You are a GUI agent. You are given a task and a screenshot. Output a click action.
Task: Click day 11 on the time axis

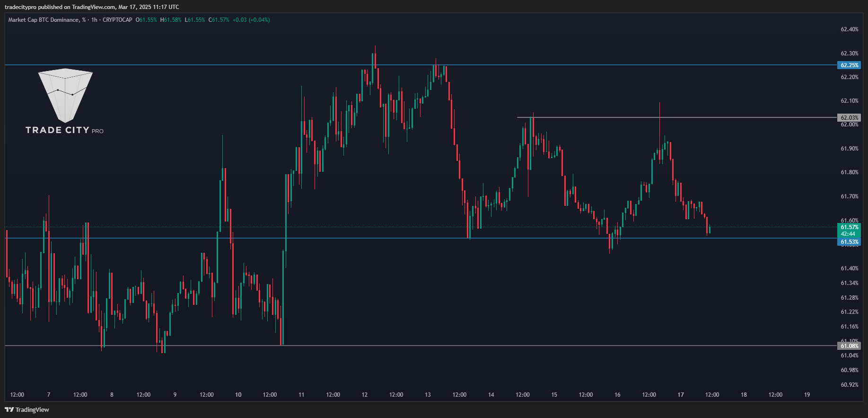tap(301, 395)
